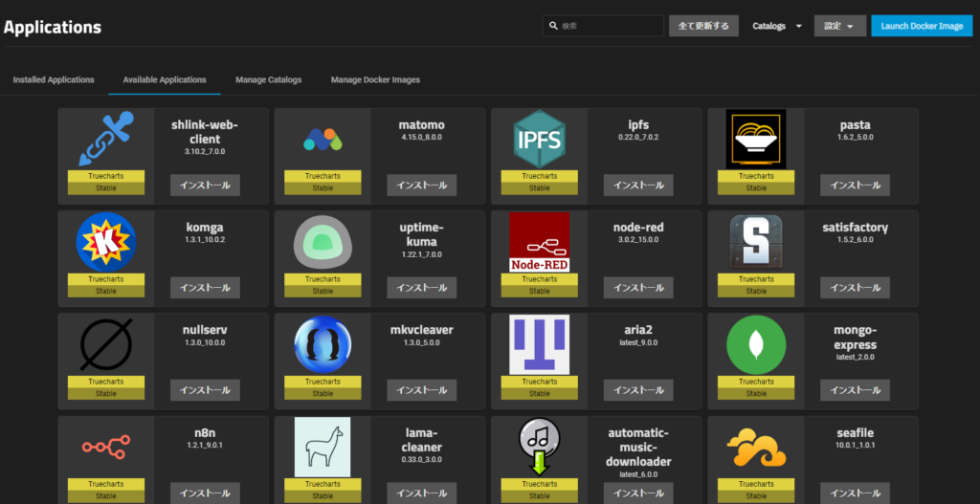Image resolution: width=980 pixels, height=504 pixels.
Task: Select the IPFS cube icon
Action: 539,139
